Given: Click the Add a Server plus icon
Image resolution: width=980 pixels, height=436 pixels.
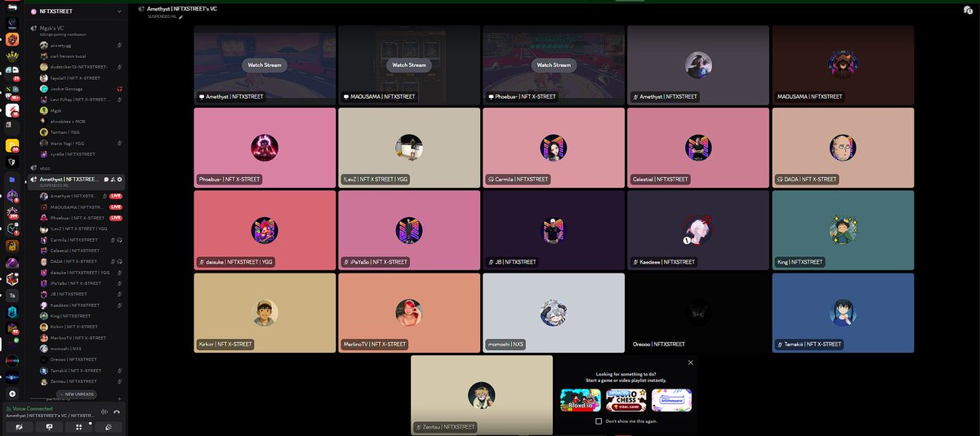Looking at the screenshot, I should [12, 394].
